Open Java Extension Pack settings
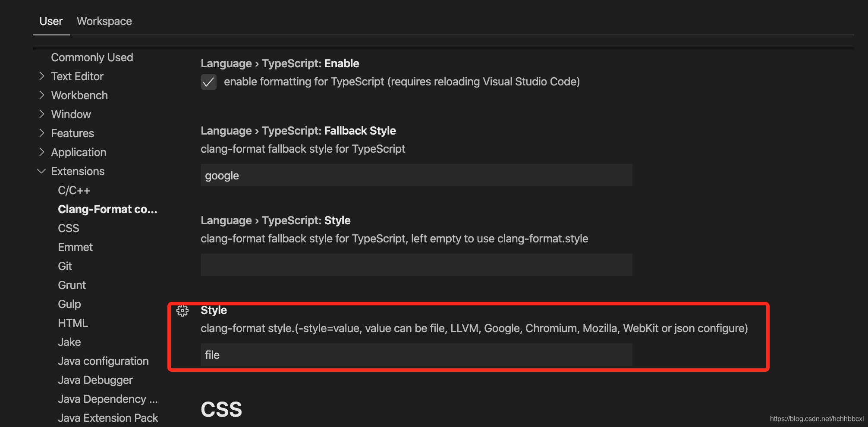This screenshot has width=868, height=427. coord(108,418)
